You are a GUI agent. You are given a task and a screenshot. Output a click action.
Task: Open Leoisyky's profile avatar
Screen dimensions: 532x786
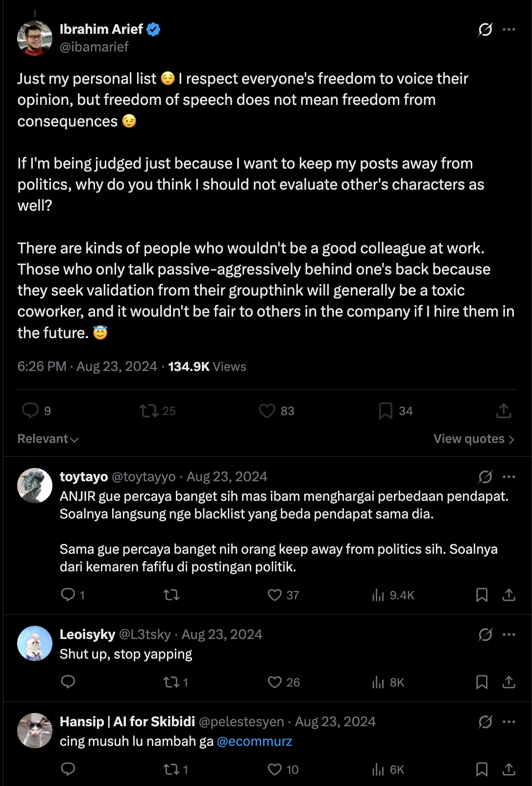click(x=35, y=643)
